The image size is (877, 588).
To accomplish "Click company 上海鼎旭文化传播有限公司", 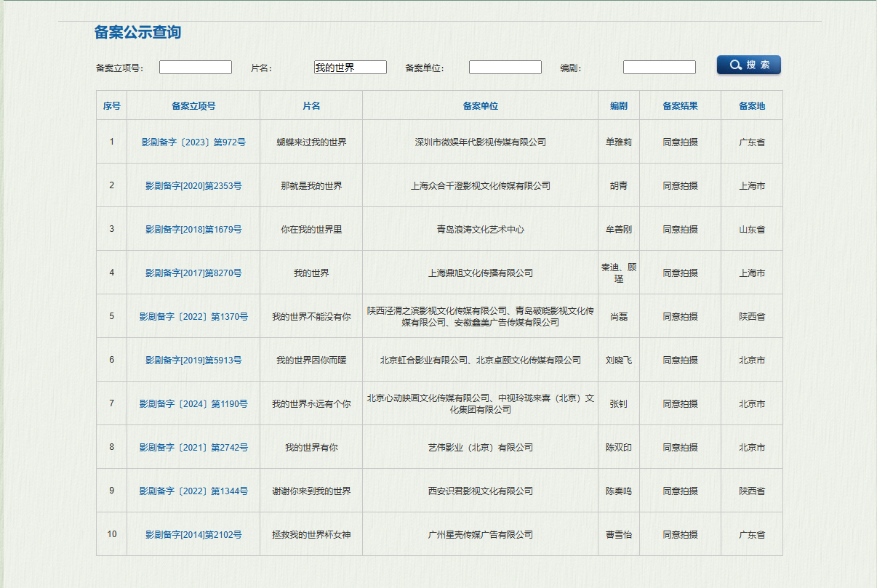I will click(480, 273).
